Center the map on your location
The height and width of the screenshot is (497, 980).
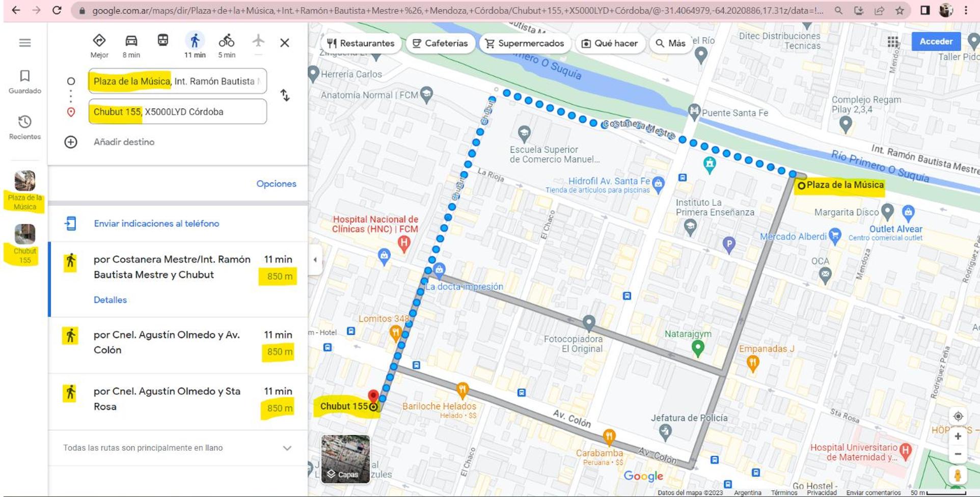coord(958,417)
